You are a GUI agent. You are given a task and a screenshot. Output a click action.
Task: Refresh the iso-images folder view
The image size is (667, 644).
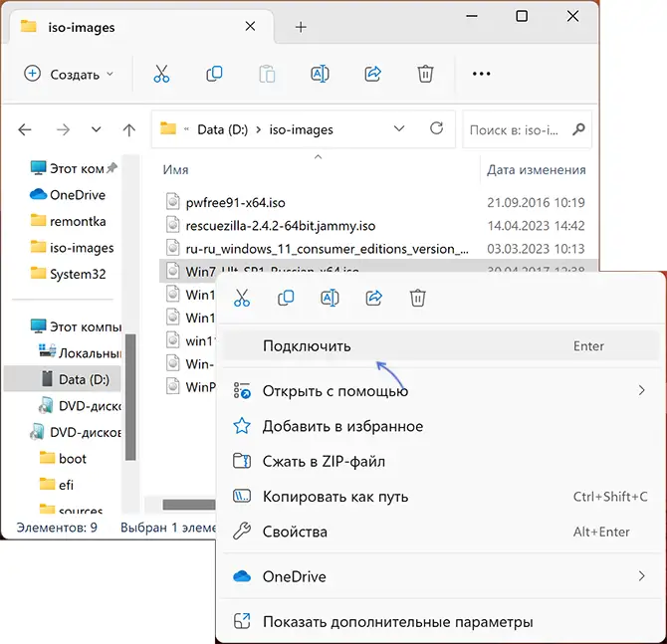pos(436,128)
